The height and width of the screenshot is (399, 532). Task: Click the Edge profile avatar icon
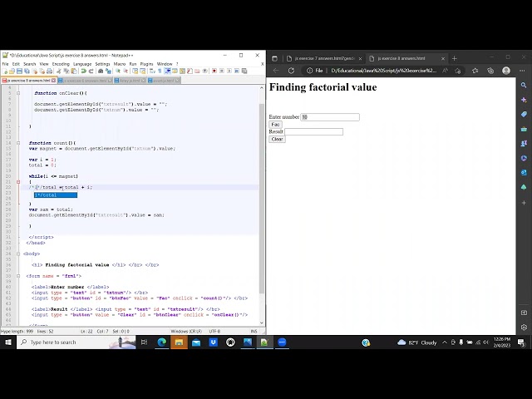(x=506, y=71)
